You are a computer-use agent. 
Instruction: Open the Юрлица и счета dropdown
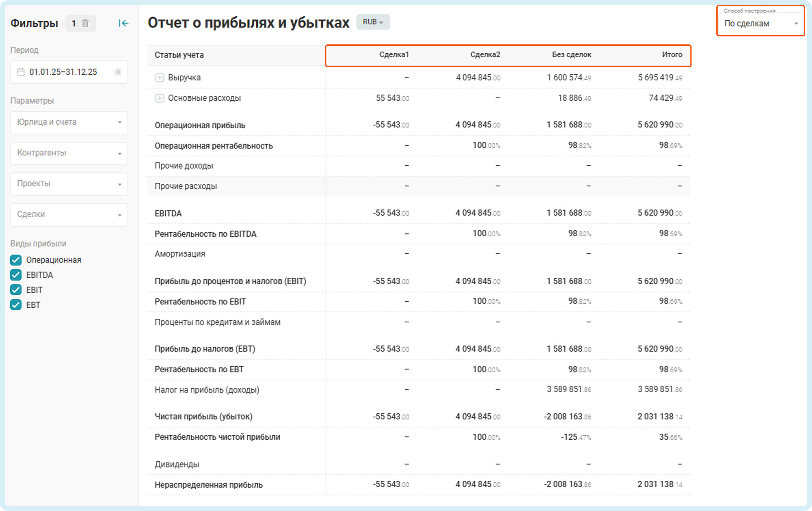pos(69,122)
